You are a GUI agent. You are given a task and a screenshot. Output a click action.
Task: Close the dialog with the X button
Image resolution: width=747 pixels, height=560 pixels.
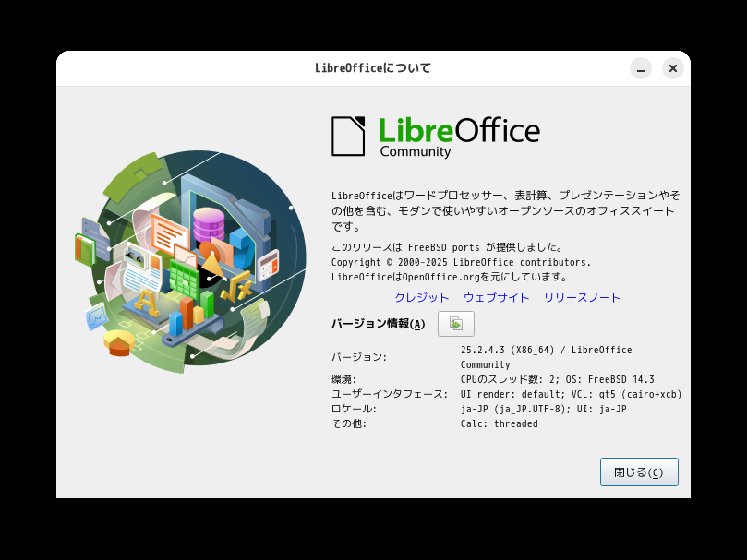[673, 68]
